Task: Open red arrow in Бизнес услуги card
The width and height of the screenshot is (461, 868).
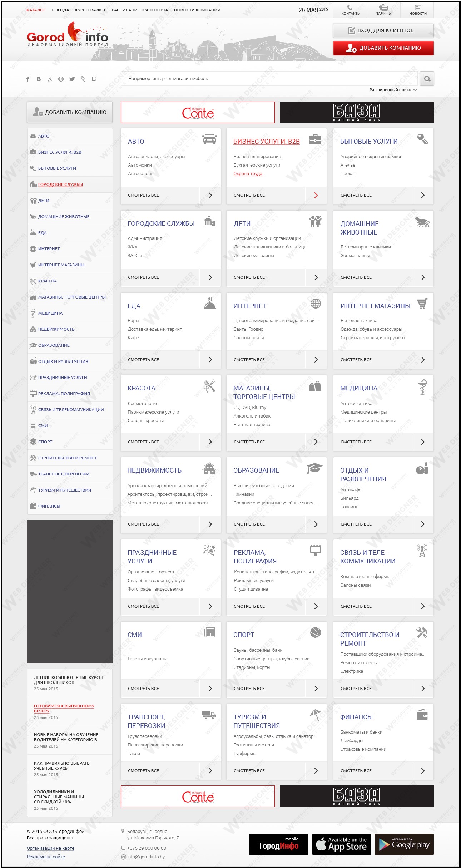Action: click(316, 195)
